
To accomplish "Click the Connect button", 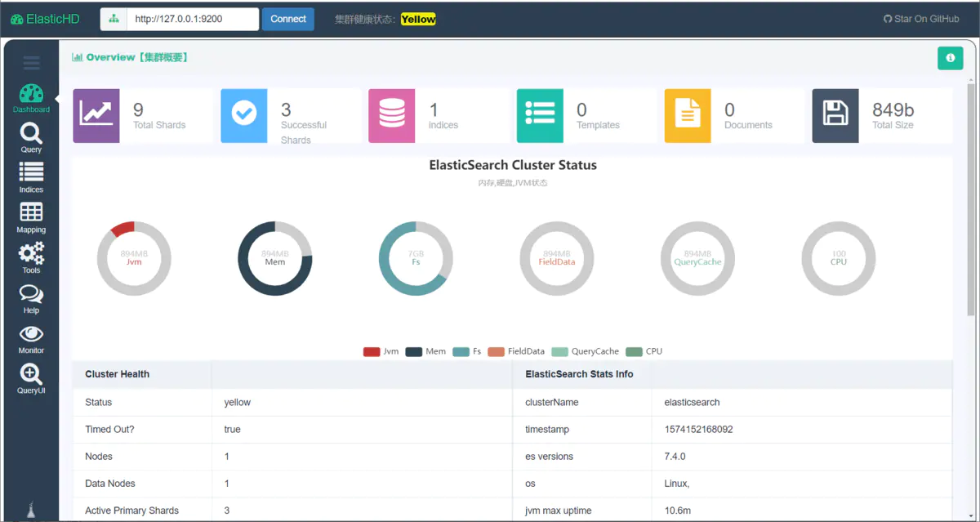I will click(x=288, y=19).
